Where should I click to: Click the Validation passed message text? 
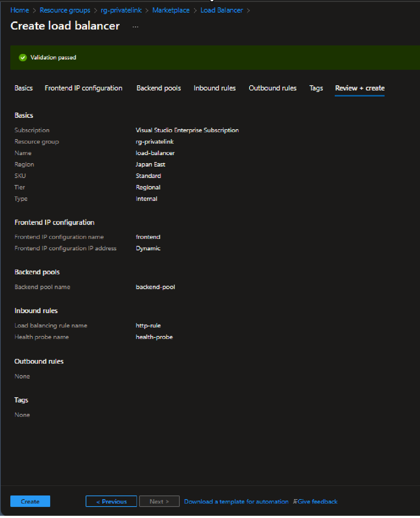(x=53, y=58)
